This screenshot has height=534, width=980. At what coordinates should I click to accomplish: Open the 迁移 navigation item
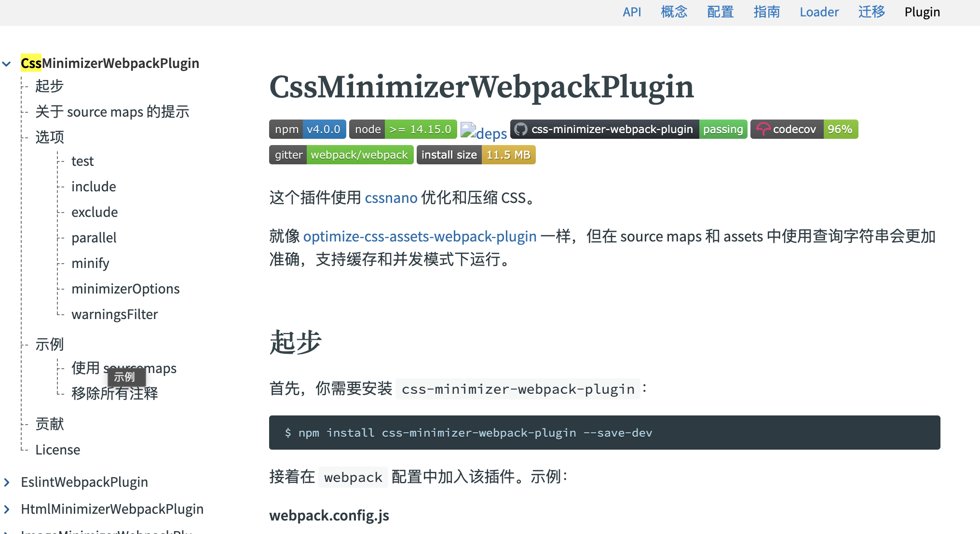[x=871, y=12]
